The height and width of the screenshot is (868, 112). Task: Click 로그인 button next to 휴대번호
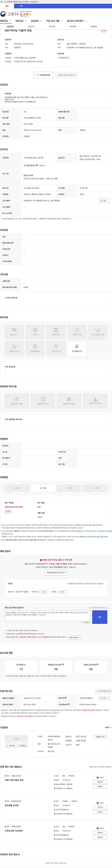point(43,592)
